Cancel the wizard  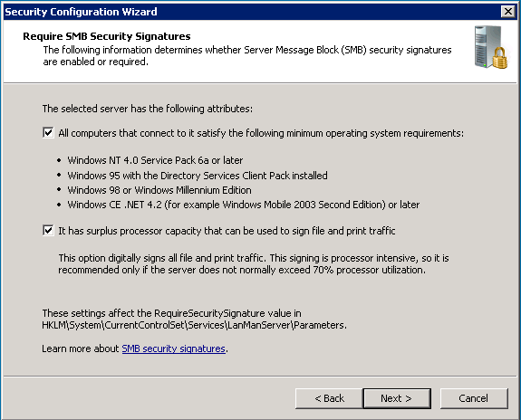coord(474,398)
